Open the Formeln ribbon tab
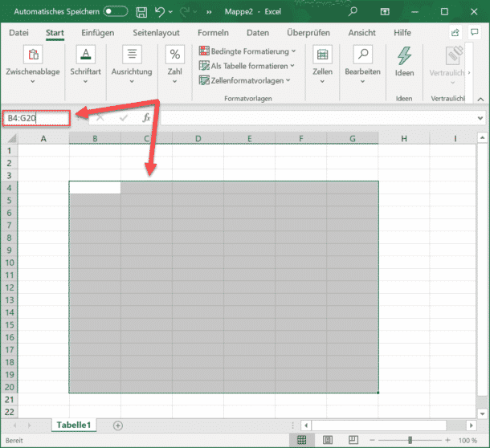The image size is (490, 448). (213, 33)
